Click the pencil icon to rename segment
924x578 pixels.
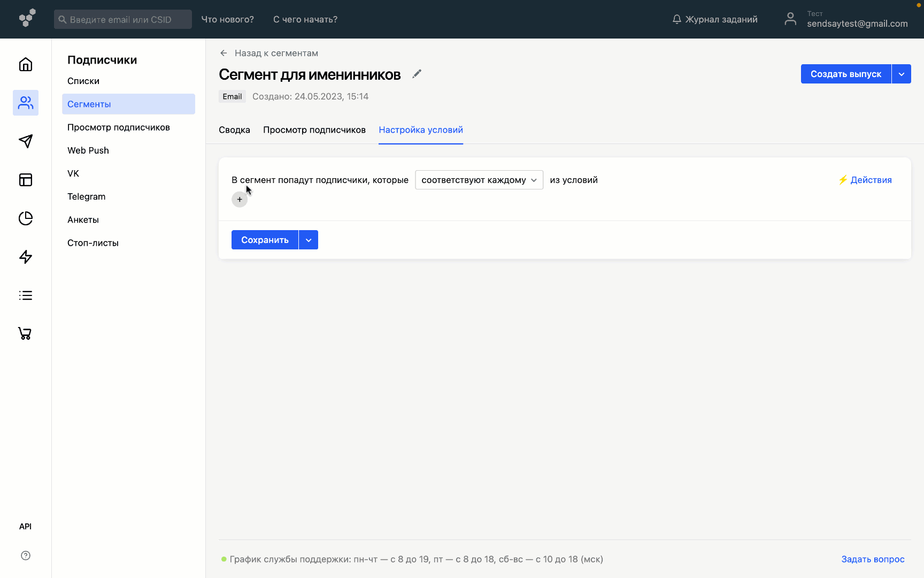tap(417, 74)
